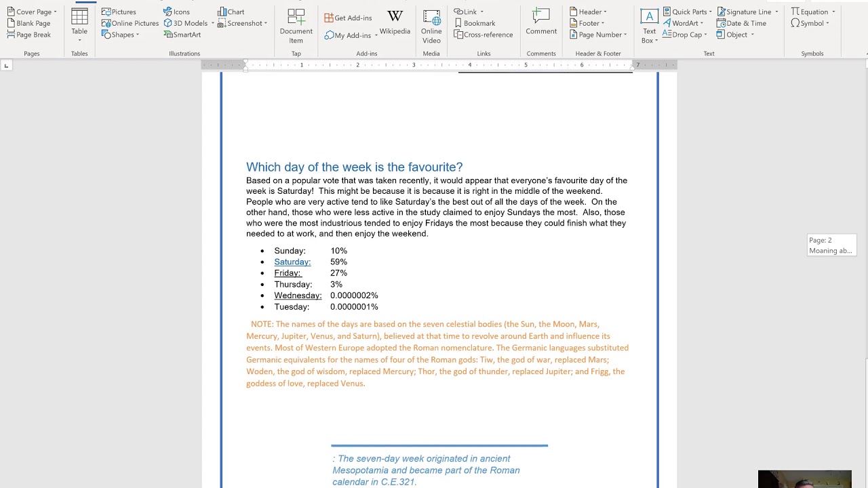Insert Pictures from device
Viewport: 868px width, 488px height.
point(119,12)
